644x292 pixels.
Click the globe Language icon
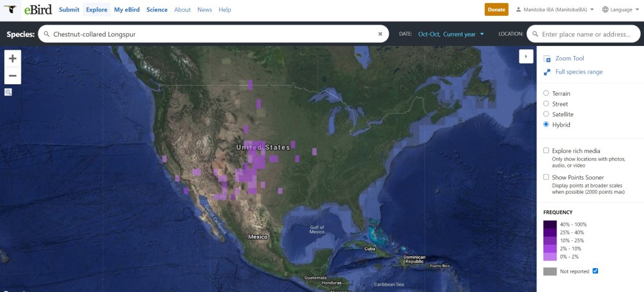(605, 9)
